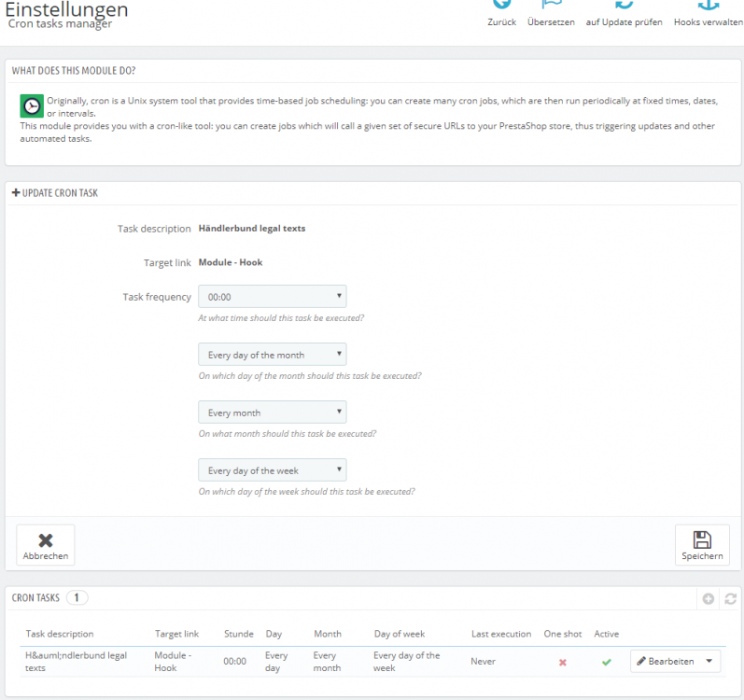
Task: Click the Cron tasks manager subtitle
Action: (x=61, y=23)
